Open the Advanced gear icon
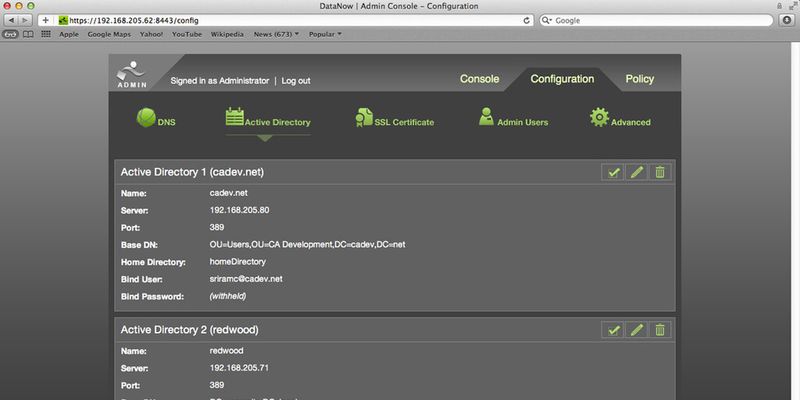 (x=599, y=117)
